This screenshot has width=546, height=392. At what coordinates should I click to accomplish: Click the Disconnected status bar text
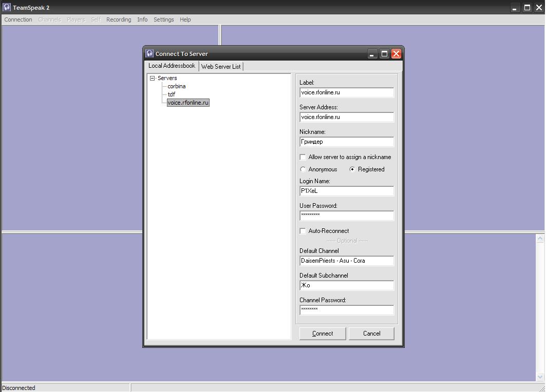(x=19, y=388)
